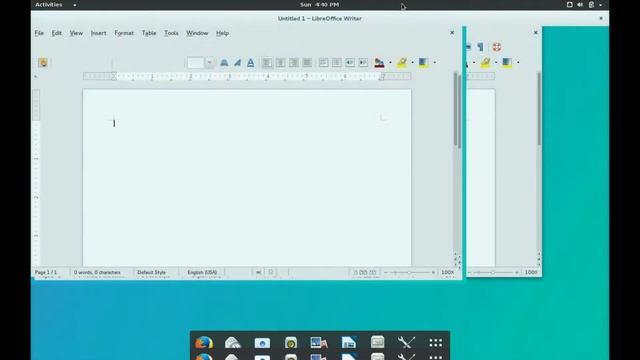
Task: Toggle Bold formatting in the front window
Action: pyautogui.click(x=224, y=62)
